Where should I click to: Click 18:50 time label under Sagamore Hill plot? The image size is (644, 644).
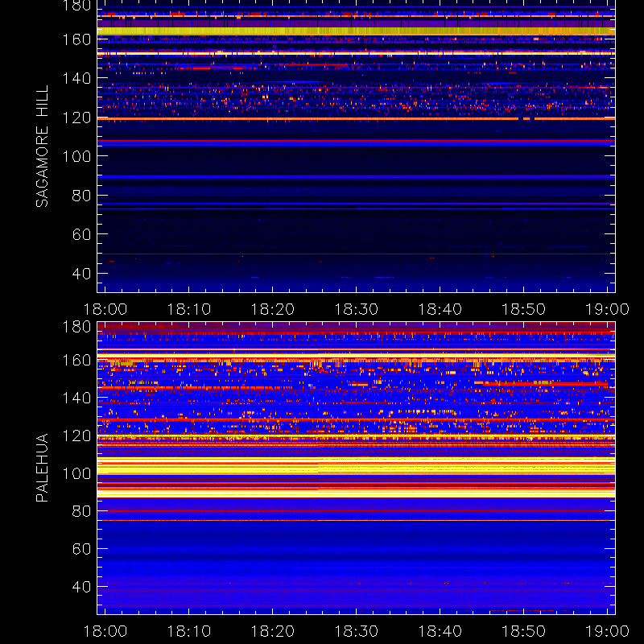[x=524, y=309]
